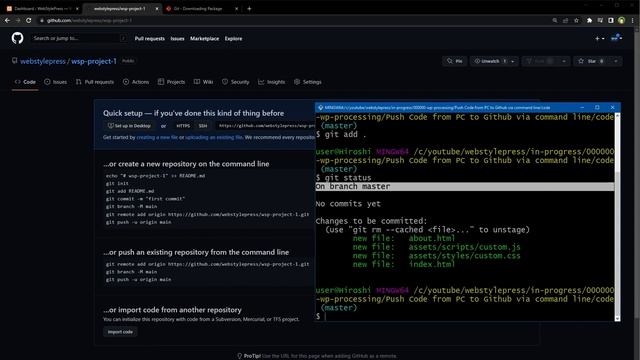Select the SSH clone protocol
This screenshot has height=360, width=640.
click(203, 126)
